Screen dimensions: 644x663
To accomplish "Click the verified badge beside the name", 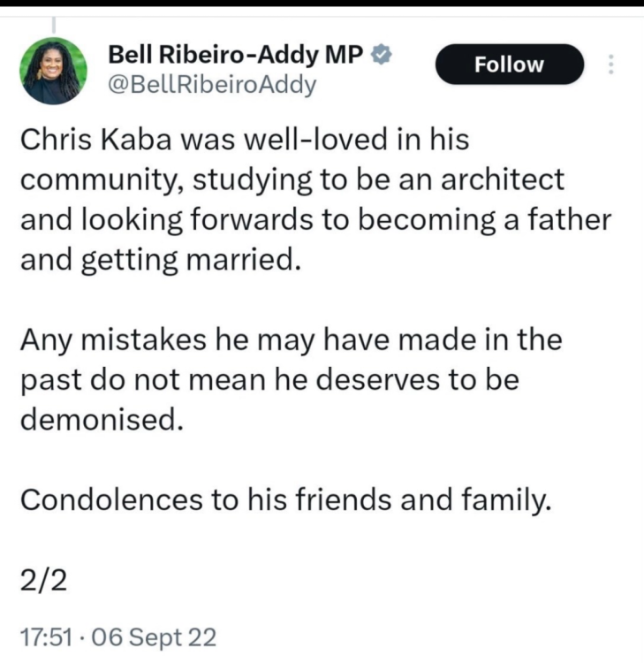I will [x=381, y=55].
